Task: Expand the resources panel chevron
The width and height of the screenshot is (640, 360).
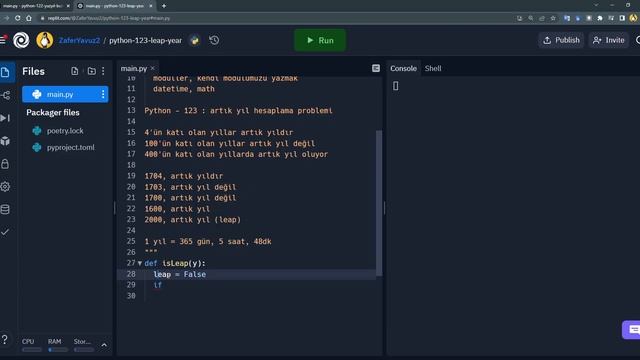Action: (x=104, y=345)
